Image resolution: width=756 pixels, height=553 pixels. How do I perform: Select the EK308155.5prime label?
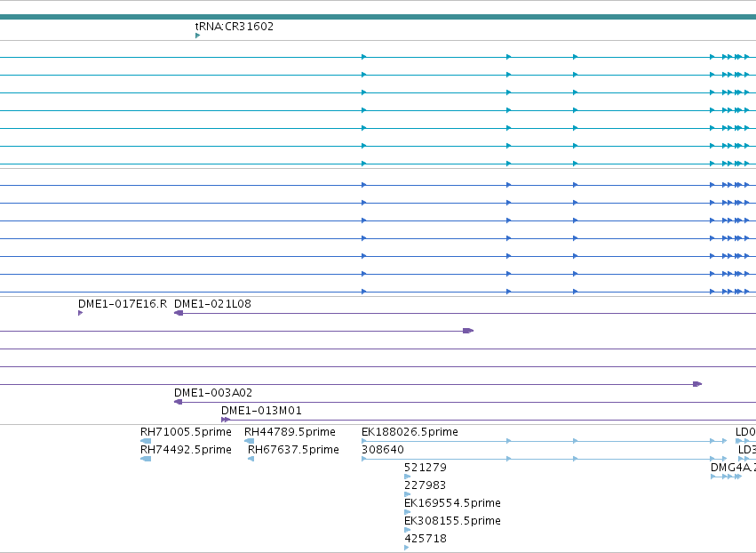452,521
